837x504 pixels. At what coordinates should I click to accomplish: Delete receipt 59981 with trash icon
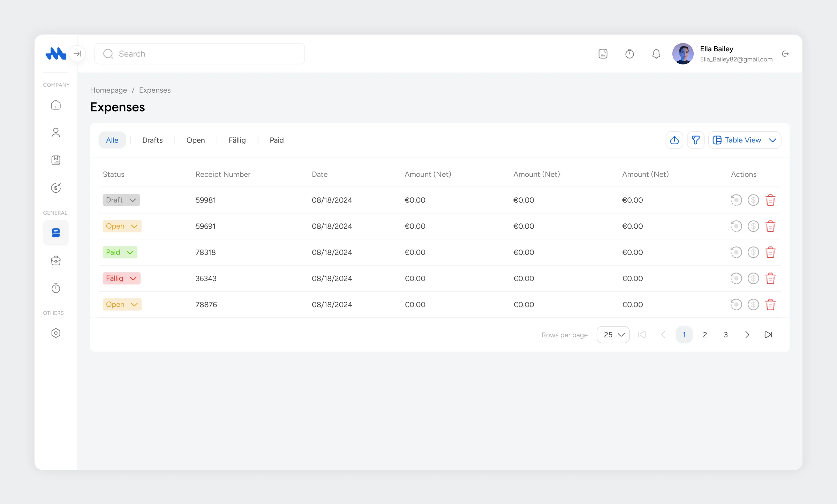[770, 200]
